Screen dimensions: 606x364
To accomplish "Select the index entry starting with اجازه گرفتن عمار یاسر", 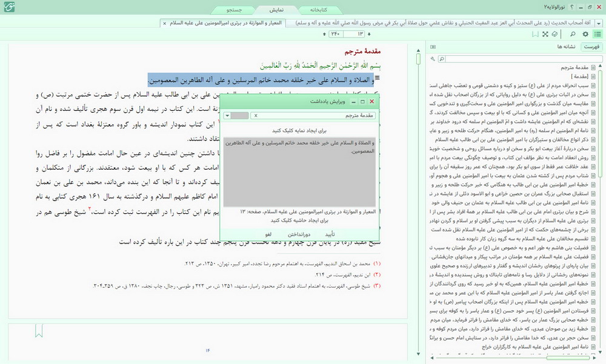I will 510,293.
